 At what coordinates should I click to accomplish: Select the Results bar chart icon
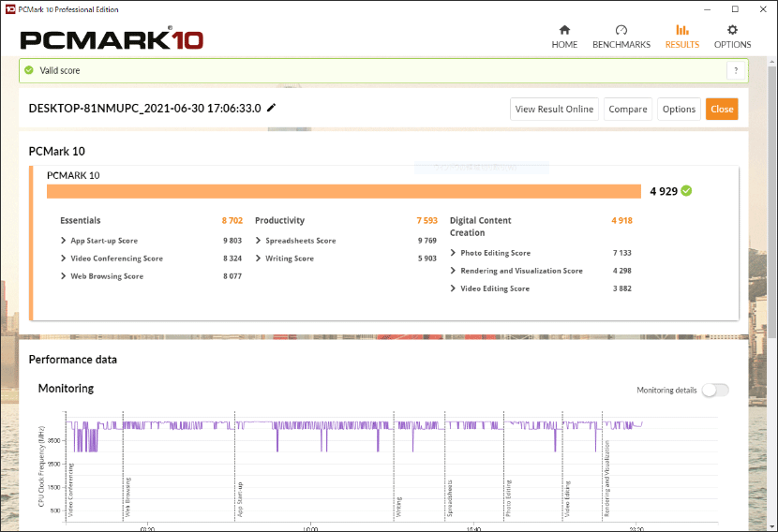681,30
